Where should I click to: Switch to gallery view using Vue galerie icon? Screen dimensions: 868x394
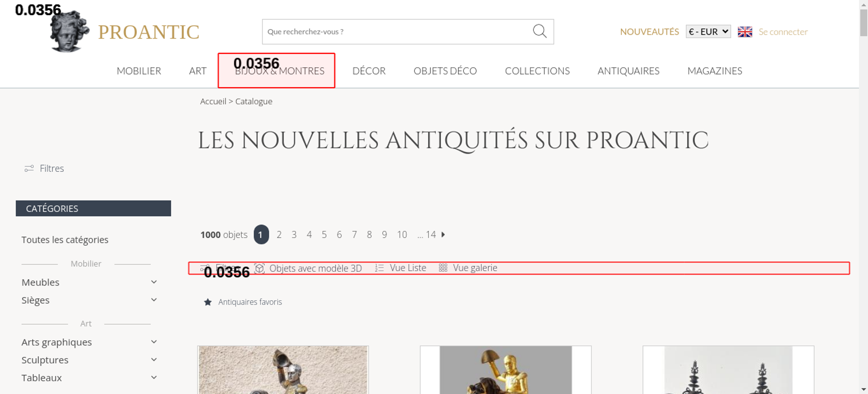tap(443, 268)
